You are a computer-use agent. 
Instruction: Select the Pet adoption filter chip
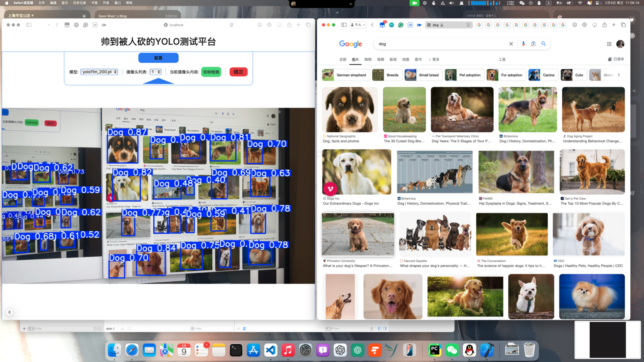464,75
